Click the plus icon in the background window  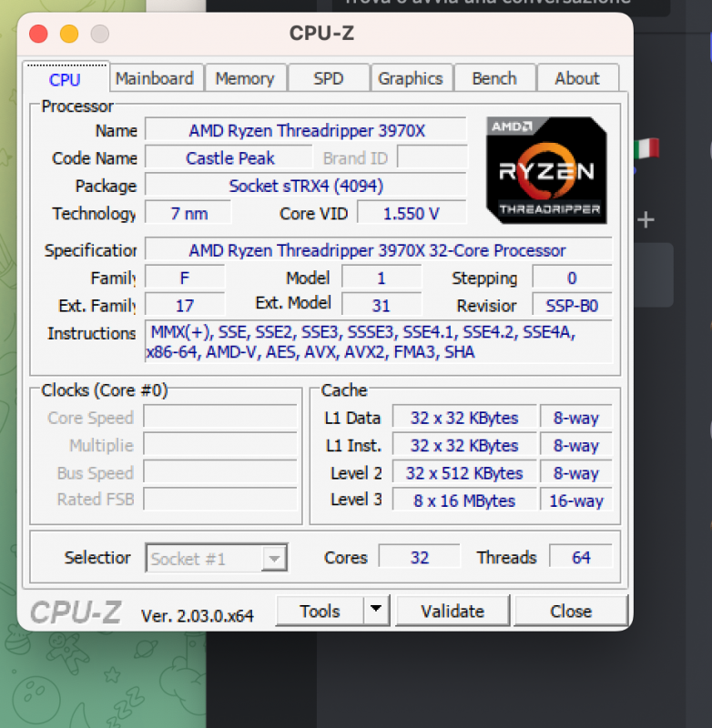pos(646,219)
